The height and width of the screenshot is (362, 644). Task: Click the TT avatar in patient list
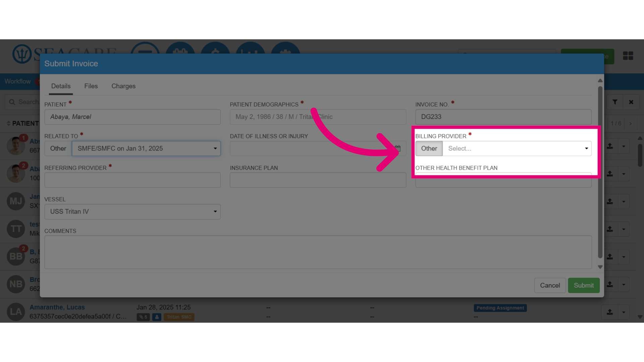(x=16, y=229)
